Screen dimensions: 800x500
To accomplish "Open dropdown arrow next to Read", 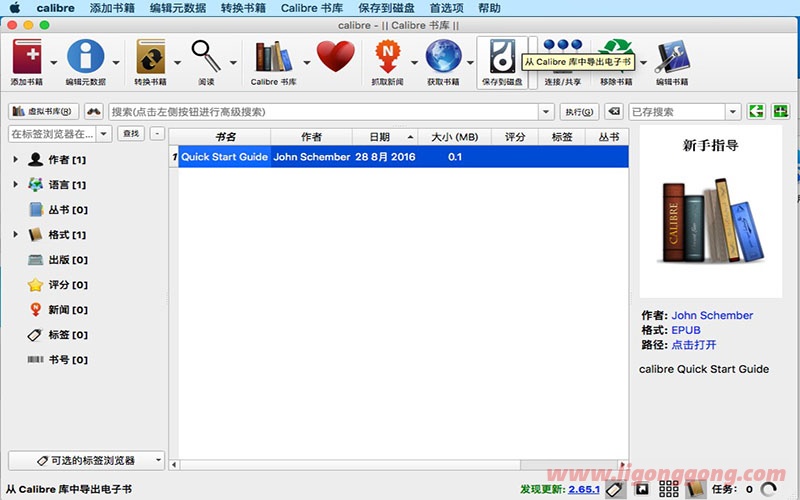I will (233, 63).
